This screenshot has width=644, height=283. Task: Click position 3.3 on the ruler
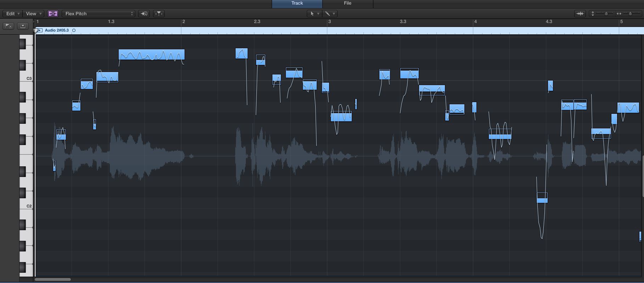point(403,22)
